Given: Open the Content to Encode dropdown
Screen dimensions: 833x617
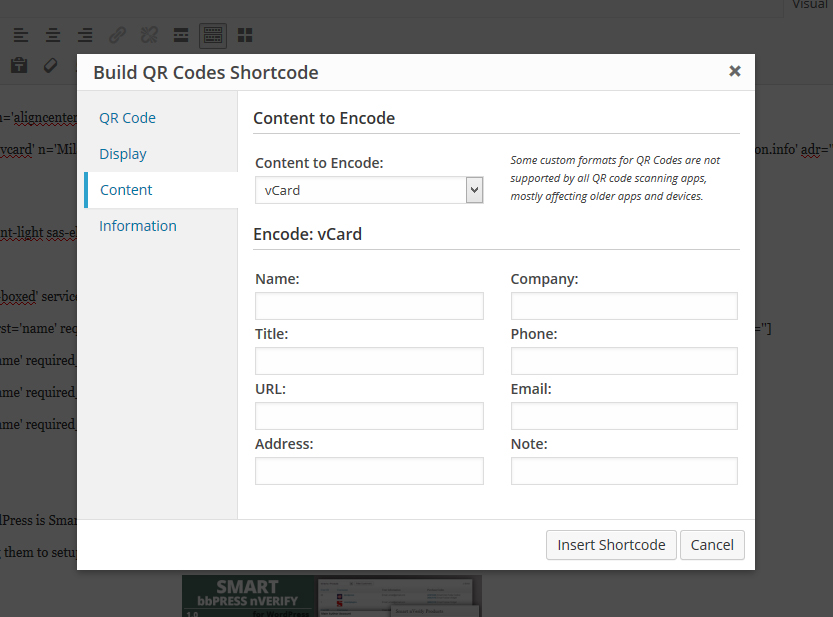Looking at the screenshot, I should (369, 190).
